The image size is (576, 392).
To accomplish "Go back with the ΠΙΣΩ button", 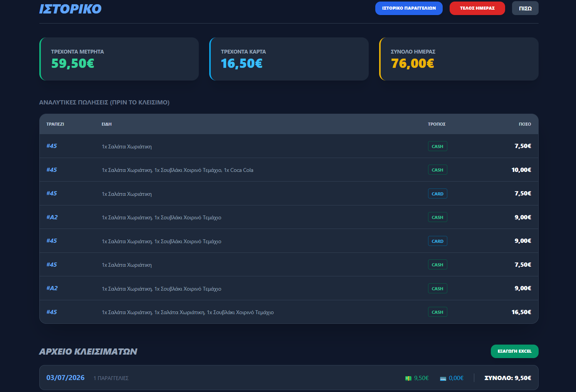I will tap(525, 8).
